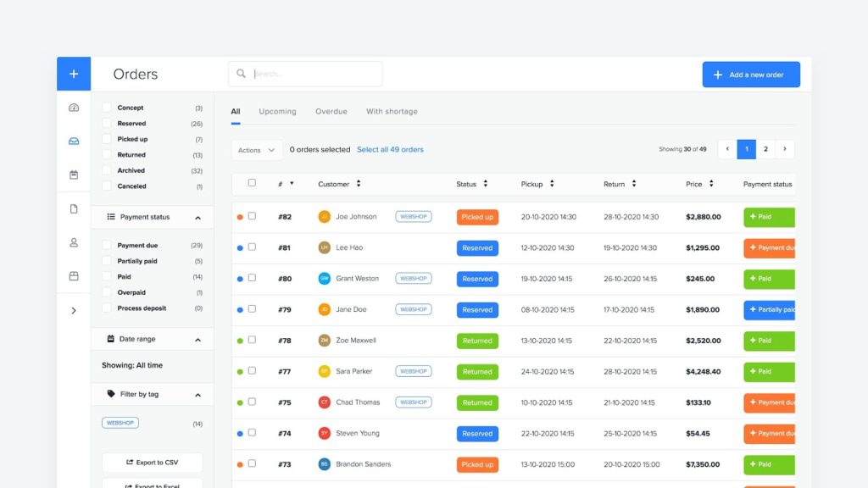Enable the Partially paid filter checkbox
The image size is (868, 488).
(x=107, y=261)
